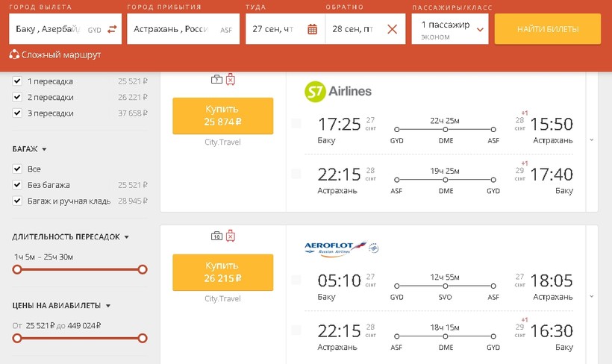Click right handle of layover duration slider
This screenshot has width=612, height=364.
coord(143,269)
